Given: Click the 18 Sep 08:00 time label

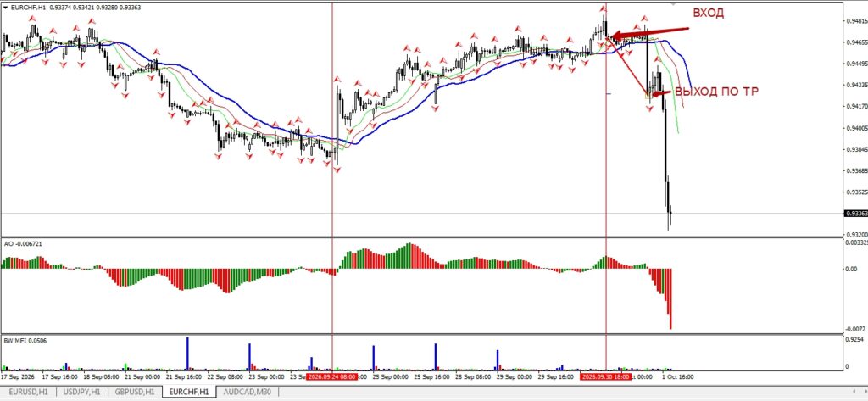Looking at the screenshot, I should [102, 376].
